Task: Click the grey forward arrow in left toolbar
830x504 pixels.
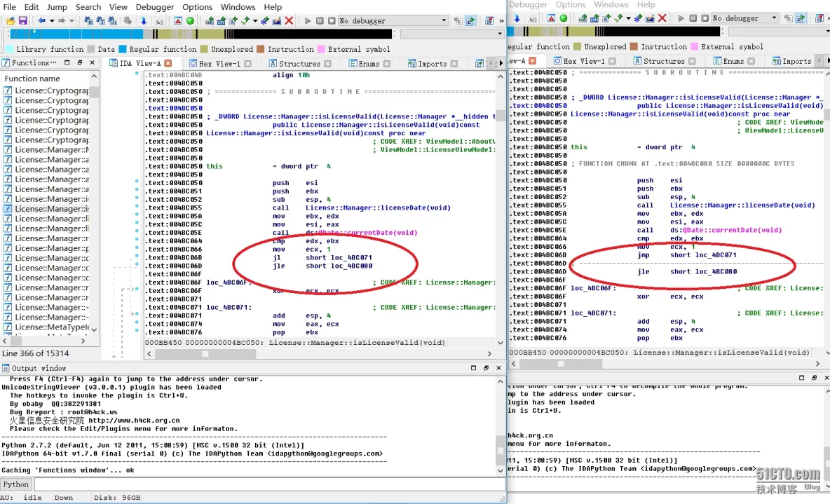Action: 62,20
